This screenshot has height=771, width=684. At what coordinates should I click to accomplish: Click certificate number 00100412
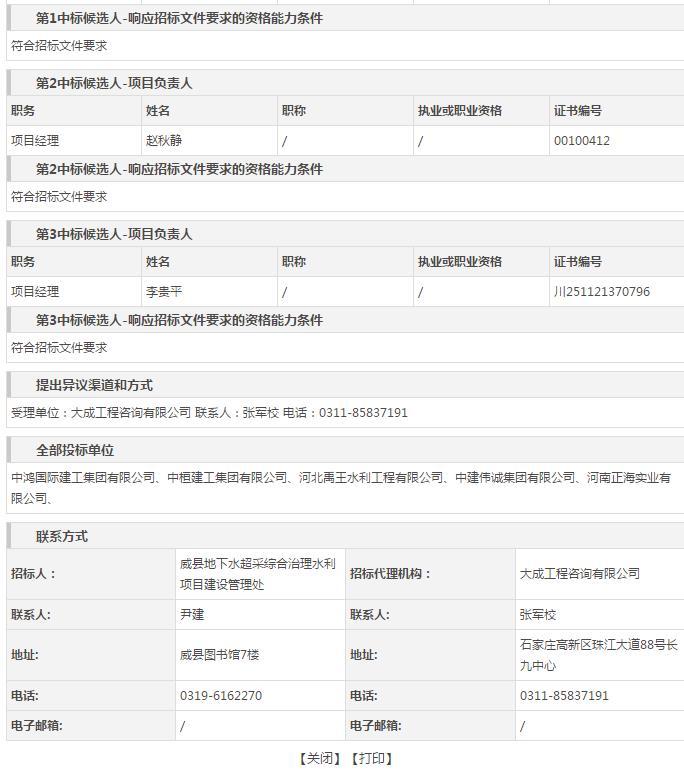581,141
